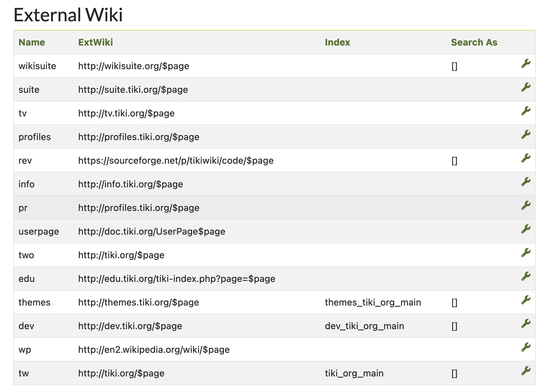
Task: Click the two row tiki.org URL
Action: click(x=121, y=255)
